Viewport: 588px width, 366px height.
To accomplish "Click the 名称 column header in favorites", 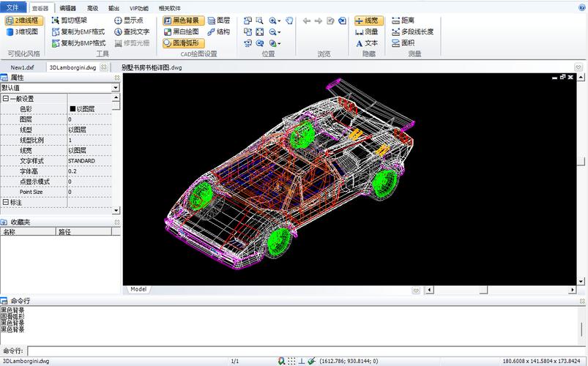I will click(x=28, y=231).
